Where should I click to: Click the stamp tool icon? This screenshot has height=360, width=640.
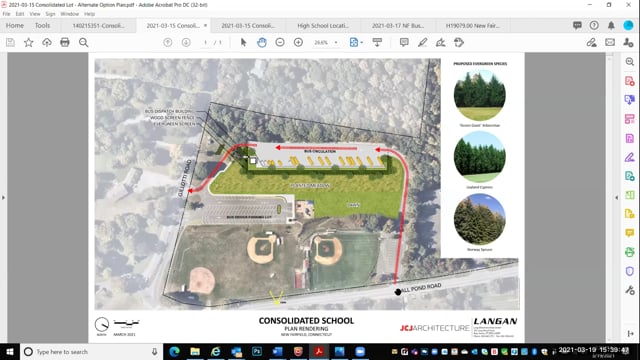point(459,42)
